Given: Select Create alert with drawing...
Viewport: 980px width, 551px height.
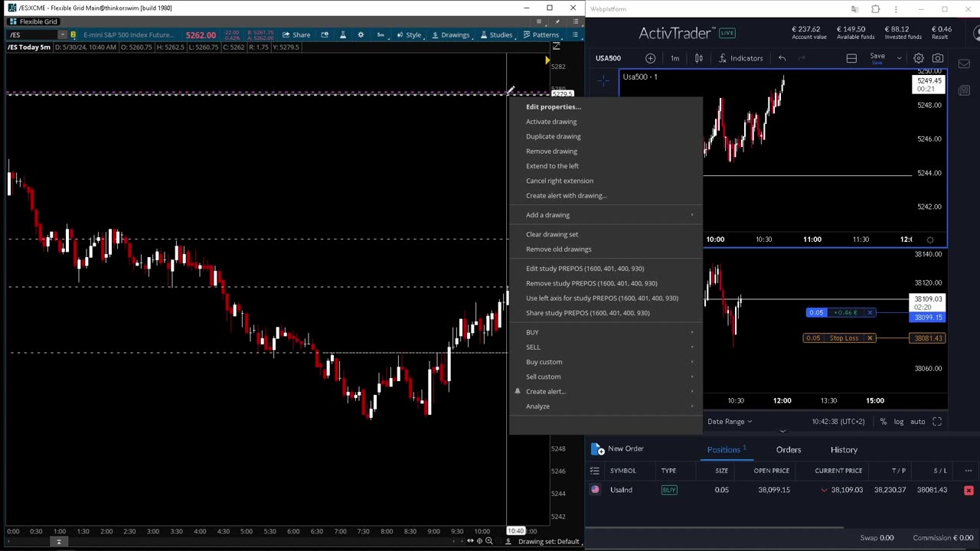Looking at the screenshot, I should (566, 195).
